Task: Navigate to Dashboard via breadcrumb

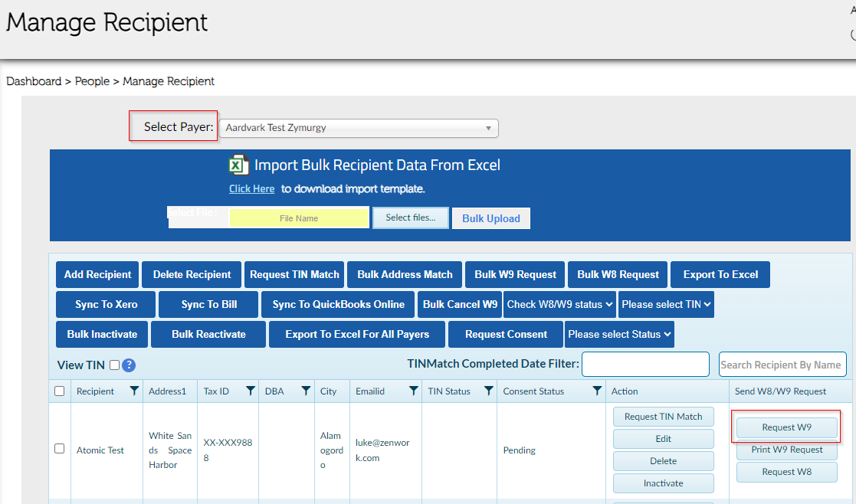Action: coord(34,81)
